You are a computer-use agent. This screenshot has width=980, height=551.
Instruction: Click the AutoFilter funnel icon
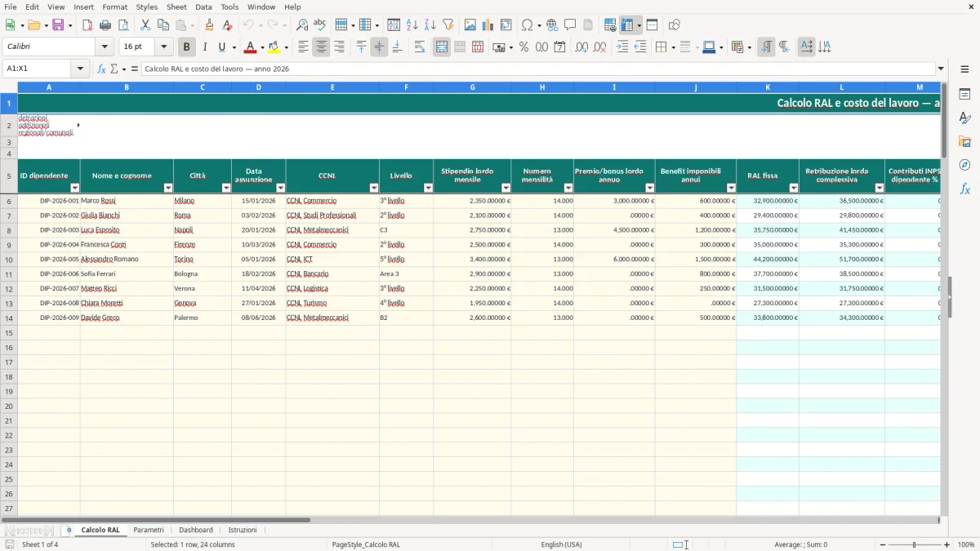point(448,25)
